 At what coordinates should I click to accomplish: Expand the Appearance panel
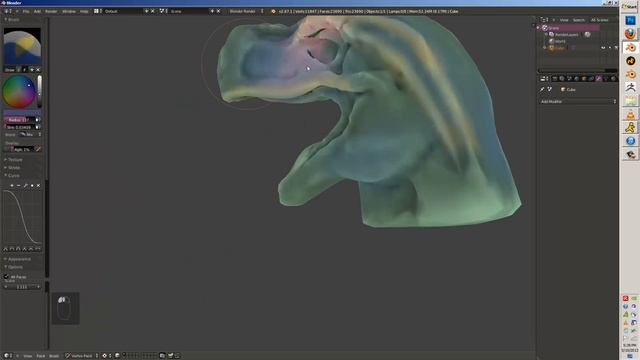19,259
